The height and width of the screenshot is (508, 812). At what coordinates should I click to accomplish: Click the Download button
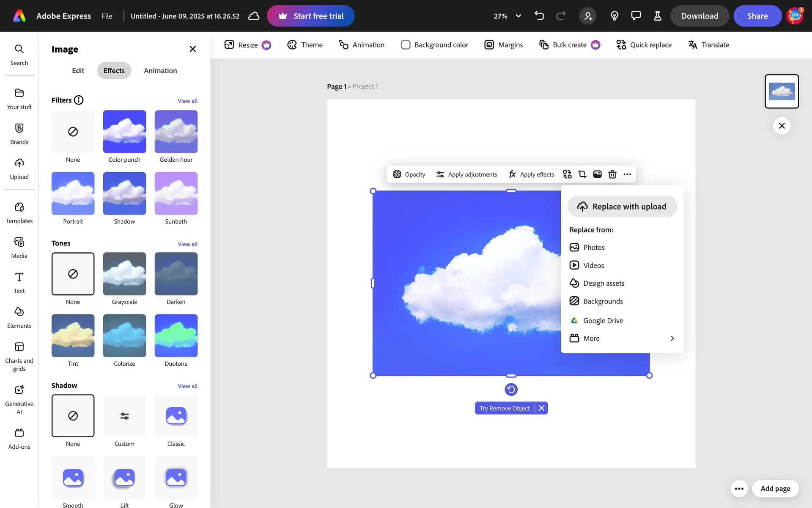[x=699, y=16]
